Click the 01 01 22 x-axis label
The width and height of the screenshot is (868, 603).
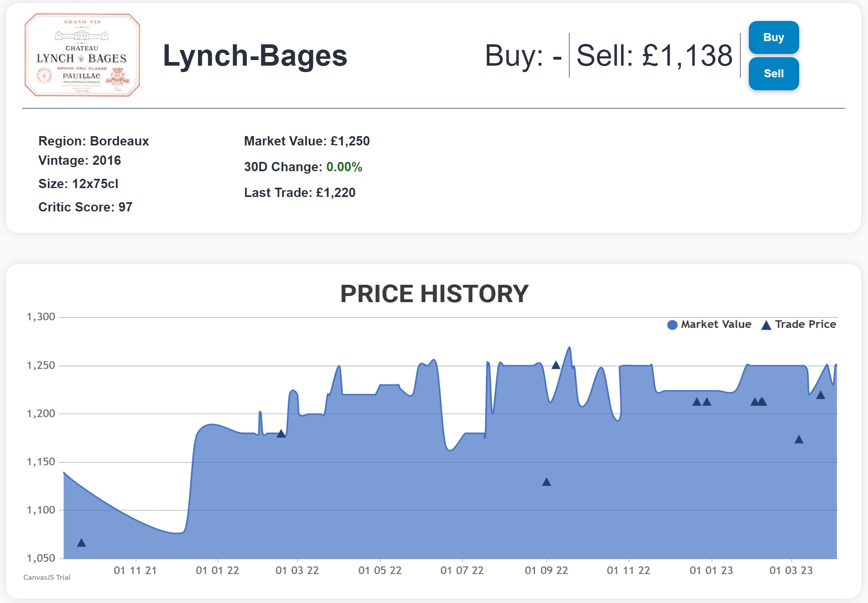point(217,570)
